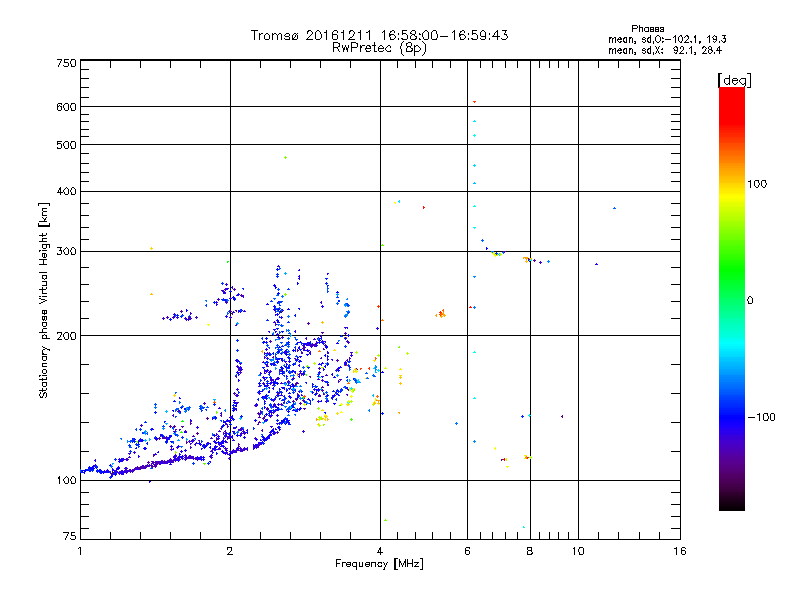The width and height of the screenshot is (800, 600).
Task: Click the 'Stationary phase Virtual Height [km]' y-axis label
Action: tap(44, 301)
